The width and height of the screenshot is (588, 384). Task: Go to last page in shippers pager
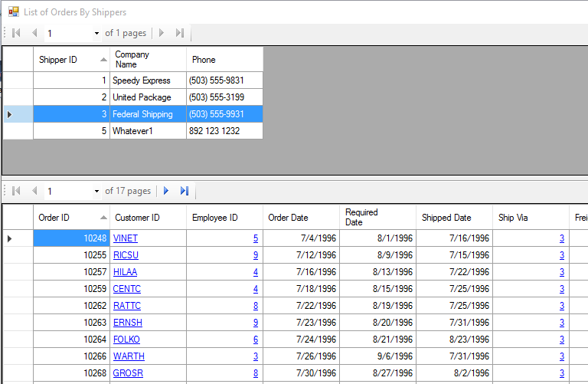pyautogui.click(x=180, y=33)
